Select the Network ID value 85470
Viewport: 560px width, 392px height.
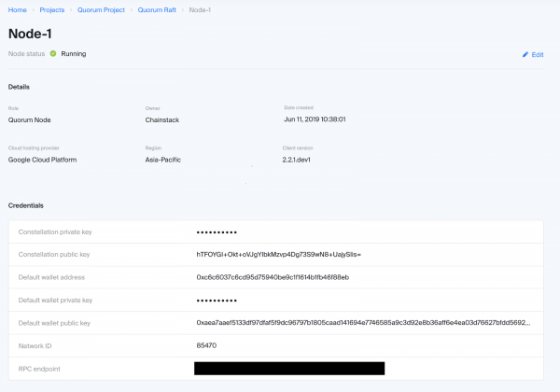coord(207,345)
